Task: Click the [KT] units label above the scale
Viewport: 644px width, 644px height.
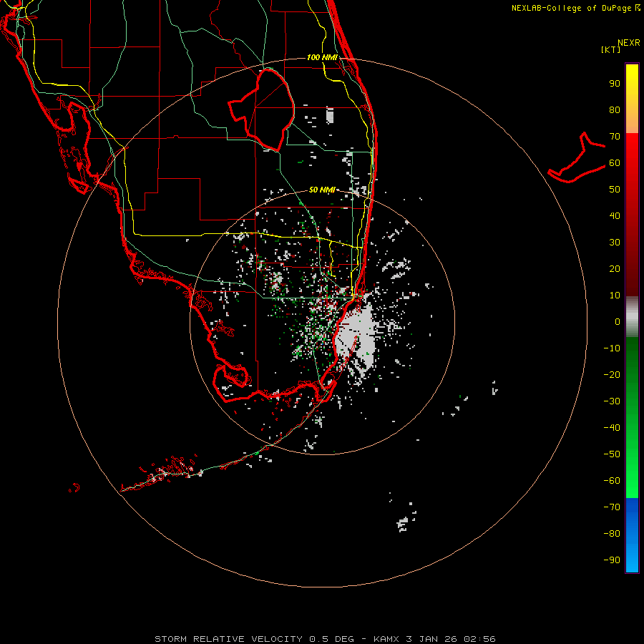Action: point(610,49)
